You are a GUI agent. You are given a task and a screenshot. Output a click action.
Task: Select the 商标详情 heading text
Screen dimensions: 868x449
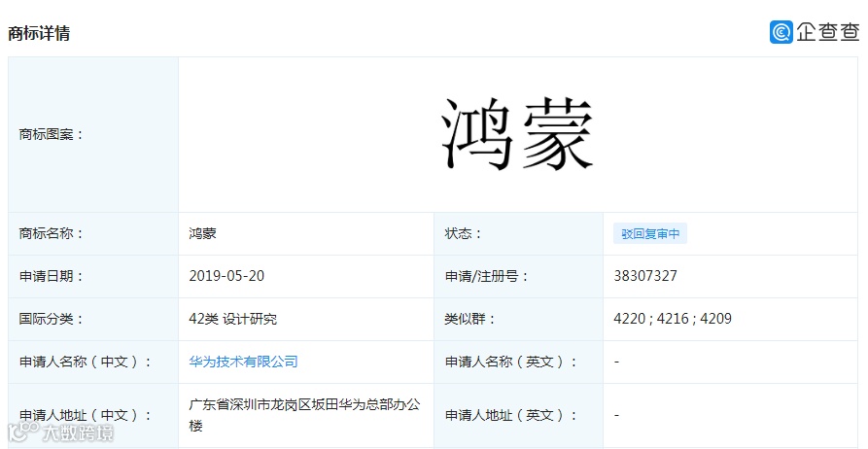[39, 33]
